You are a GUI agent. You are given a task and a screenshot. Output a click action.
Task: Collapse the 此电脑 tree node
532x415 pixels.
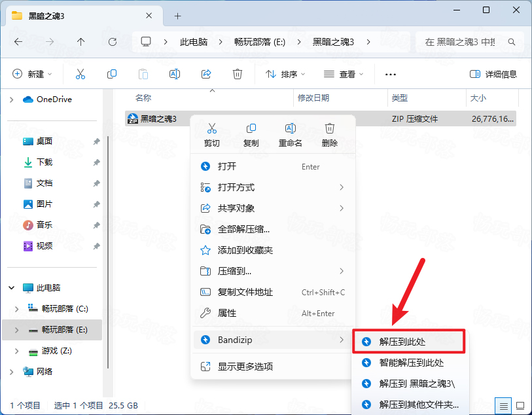12,288
